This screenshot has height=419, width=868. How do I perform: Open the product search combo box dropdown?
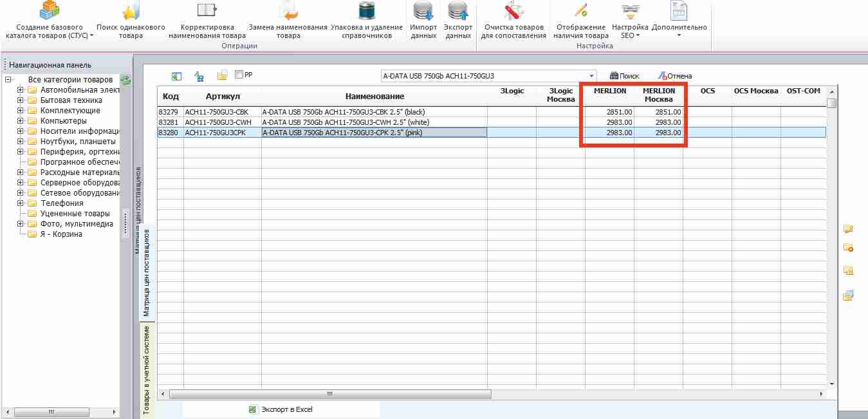(592, 76)
